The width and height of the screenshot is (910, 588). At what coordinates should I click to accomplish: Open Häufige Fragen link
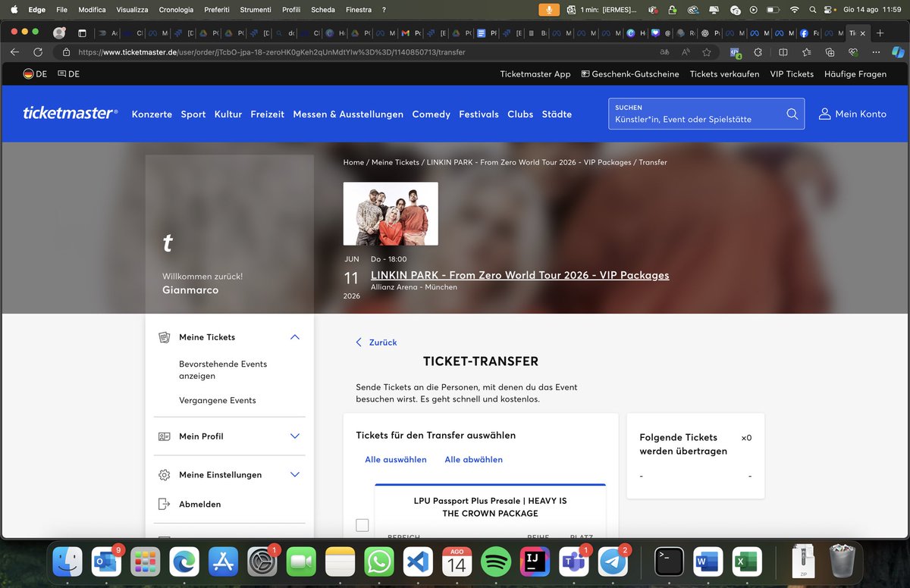(x=856, y=74)
